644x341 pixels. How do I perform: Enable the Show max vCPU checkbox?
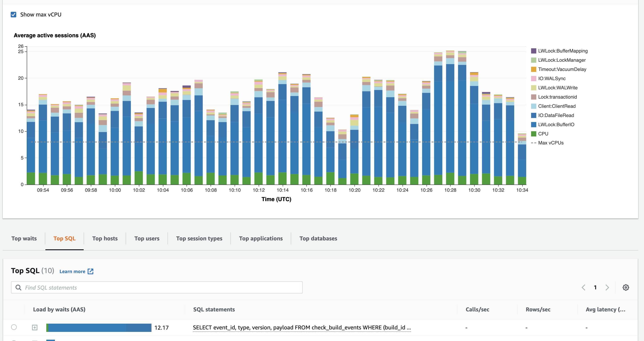(13, 14)
